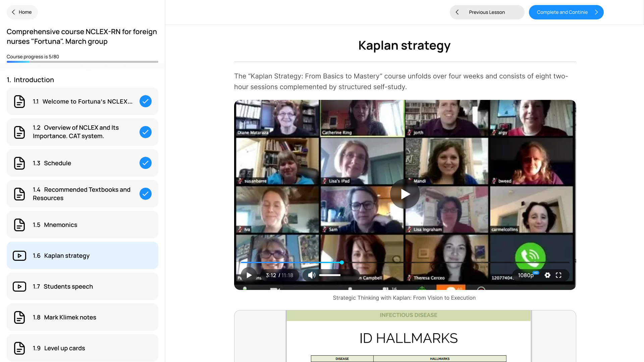Click the large center play button on video

(x=405, y=194)
